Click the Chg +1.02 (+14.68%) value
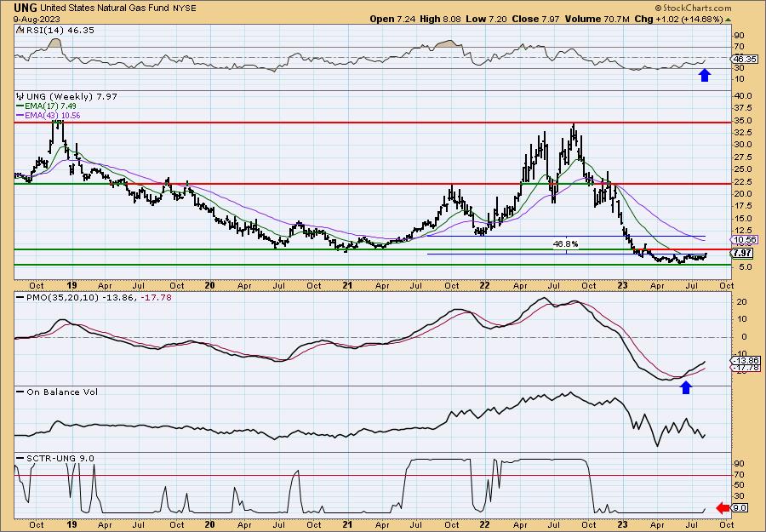The image size is (766, 532). (678, 19)
